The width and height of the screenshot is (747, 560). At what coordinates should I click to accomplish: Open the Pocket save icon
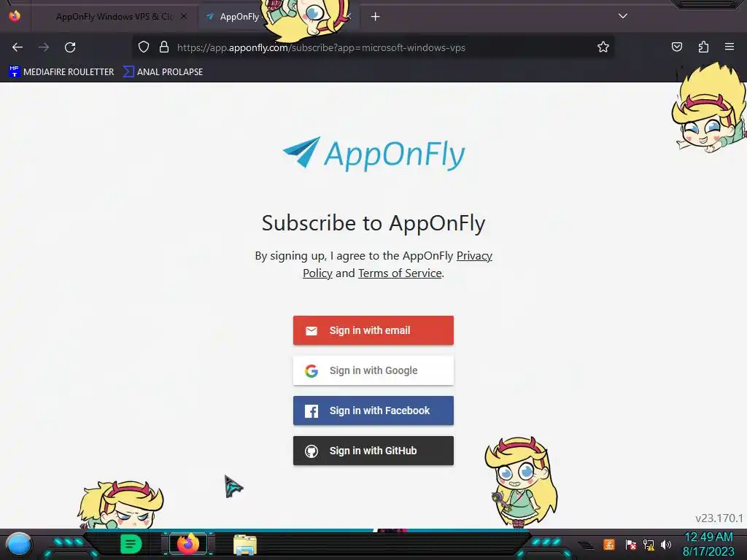[x=676, y=47]
